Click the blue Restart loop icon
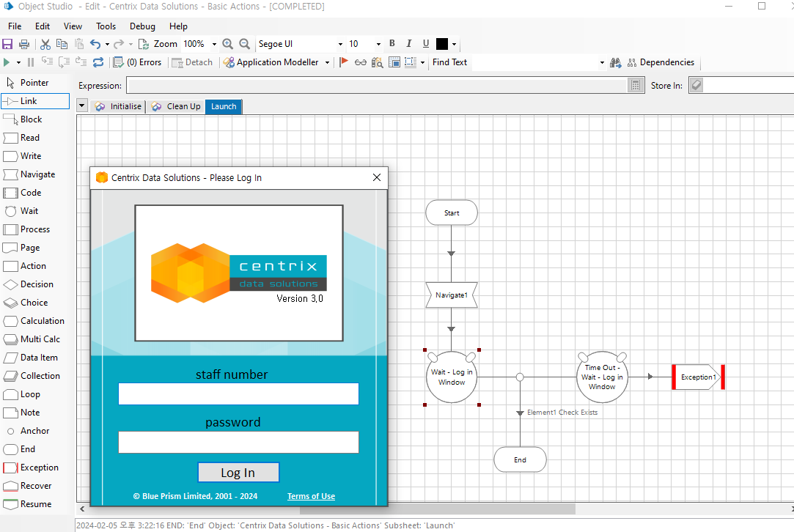The height and width of the screenshot is (532, 794). (98, 62)
